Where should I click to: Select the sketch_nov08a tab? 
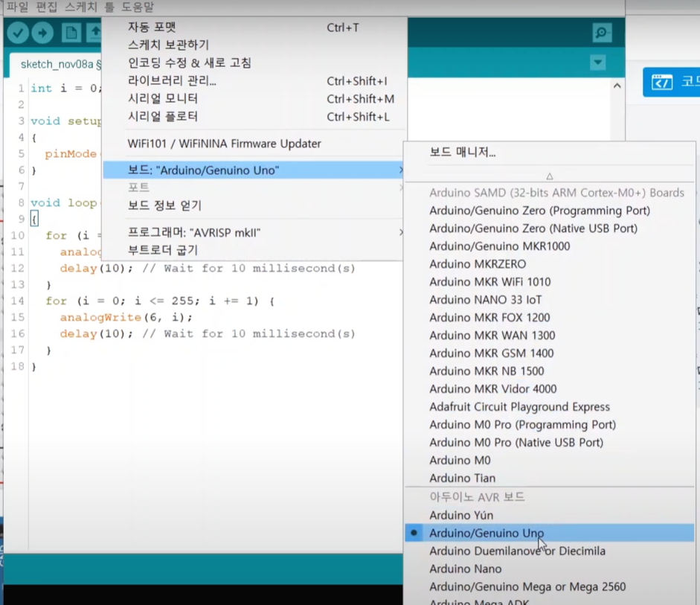[x=56, y=64]
